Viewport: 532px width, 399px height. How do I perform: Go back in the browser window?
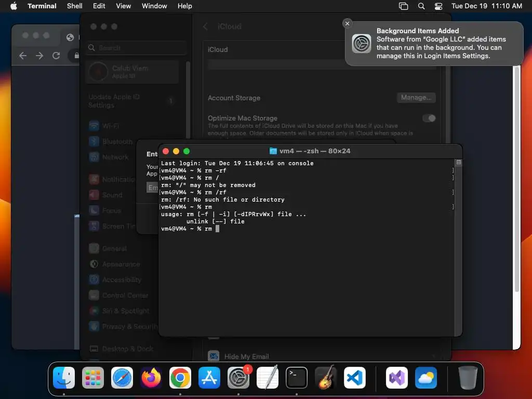[23, 56]
